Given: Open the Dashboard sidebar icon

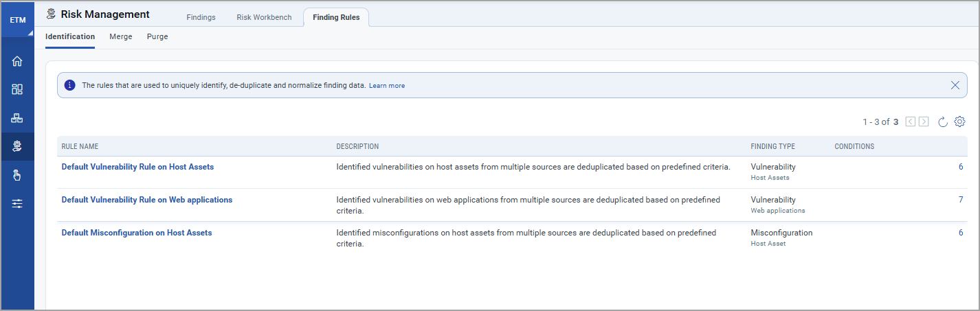Looking at the screenshot, I should (17, 89).
